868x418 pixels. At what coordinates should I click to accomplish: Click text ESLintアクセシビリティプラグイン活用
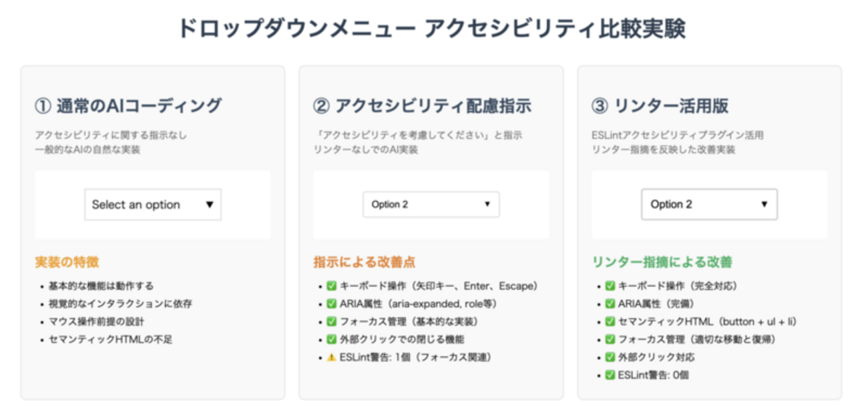click(x=677, y=135)
